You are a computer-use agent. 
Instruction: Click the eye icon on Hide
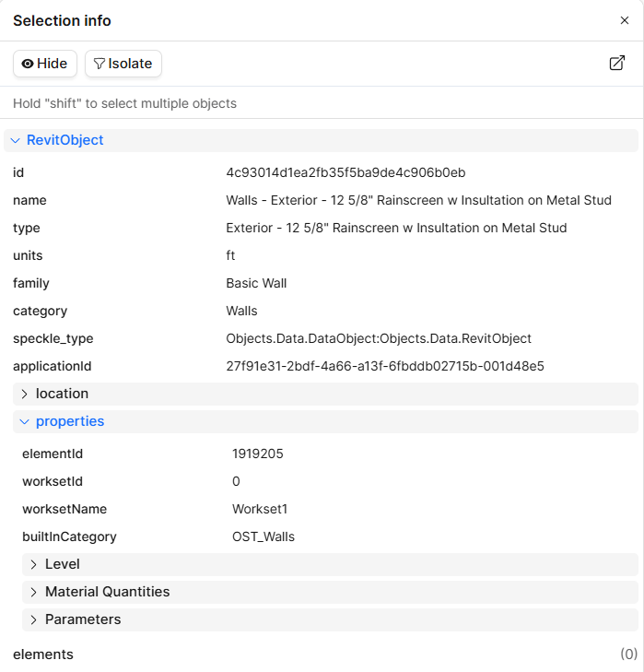pyautogui.click(x=28, y=64)
